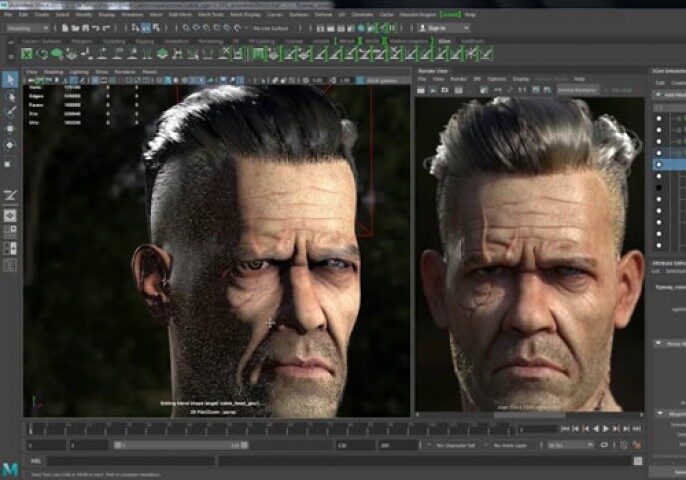
Task: Play the animation forward
Action: coord(606,429)
